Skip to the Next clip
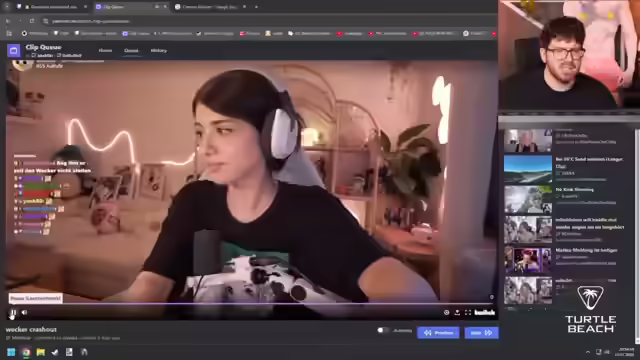This screenshot has width=640, height=360. point(481,333)
